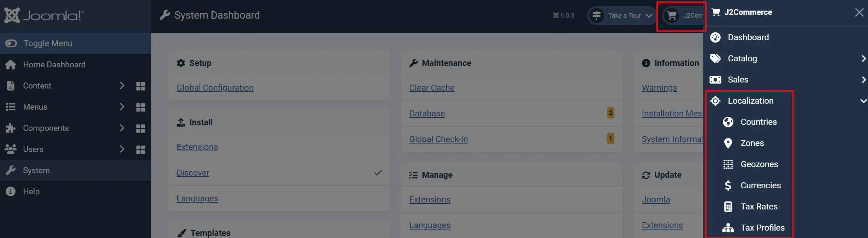The image size is (868, 238).
Task: Open Joomla under Update
Action: (x=656, y=200)
